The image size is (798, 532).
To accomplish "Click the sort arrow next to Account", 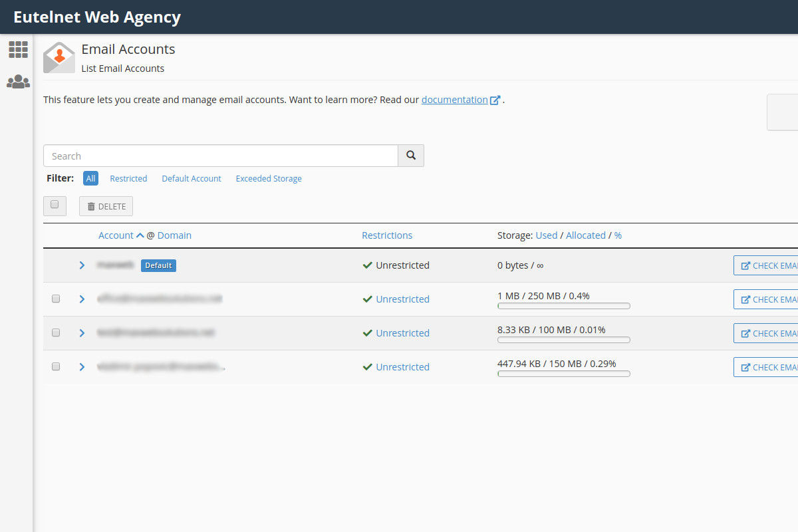I will (x=140, y=235).
